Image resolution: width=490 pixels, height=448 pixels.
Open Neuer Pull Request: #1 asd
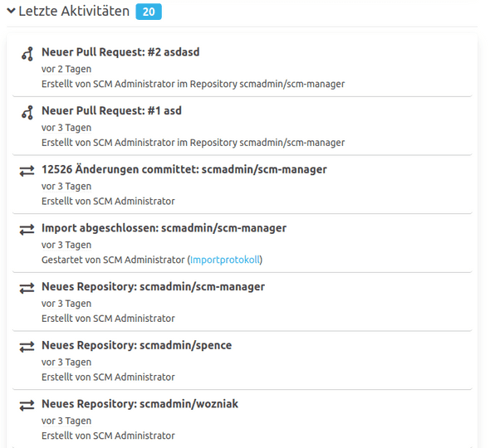click(x=111, y=110)
